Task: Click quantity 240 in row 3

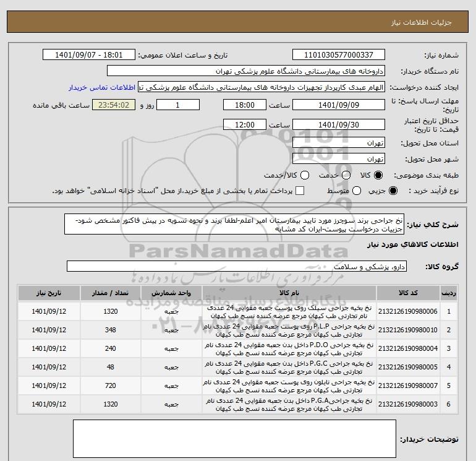Action: (x=110, y=348)
